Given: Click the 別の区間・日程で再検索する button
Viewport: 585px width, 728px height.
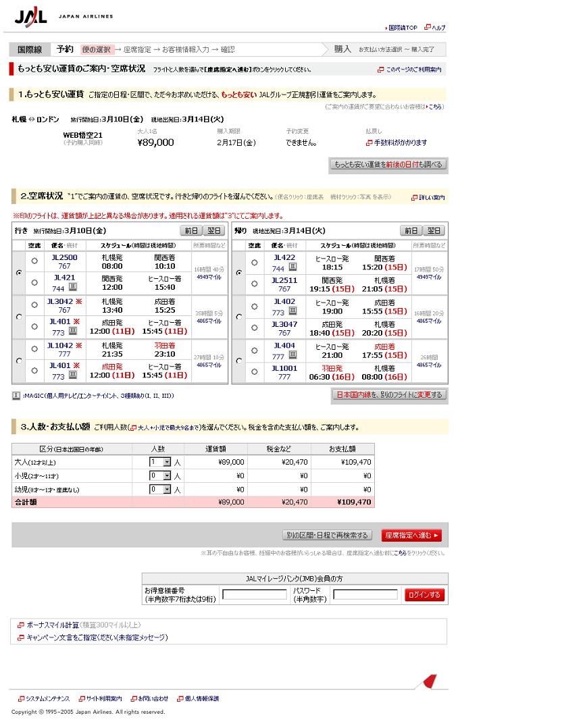Looking at the screenshot, I should coord(328,536).
